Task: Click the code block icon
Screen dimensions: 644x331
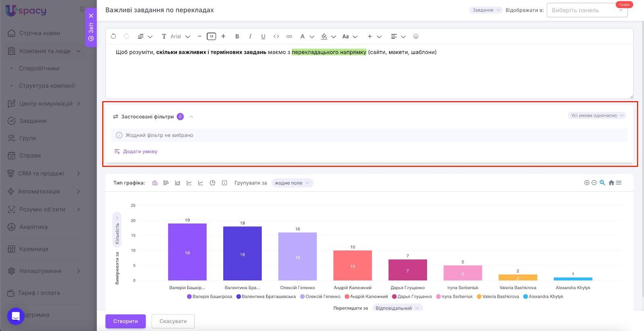Action: 276,37
